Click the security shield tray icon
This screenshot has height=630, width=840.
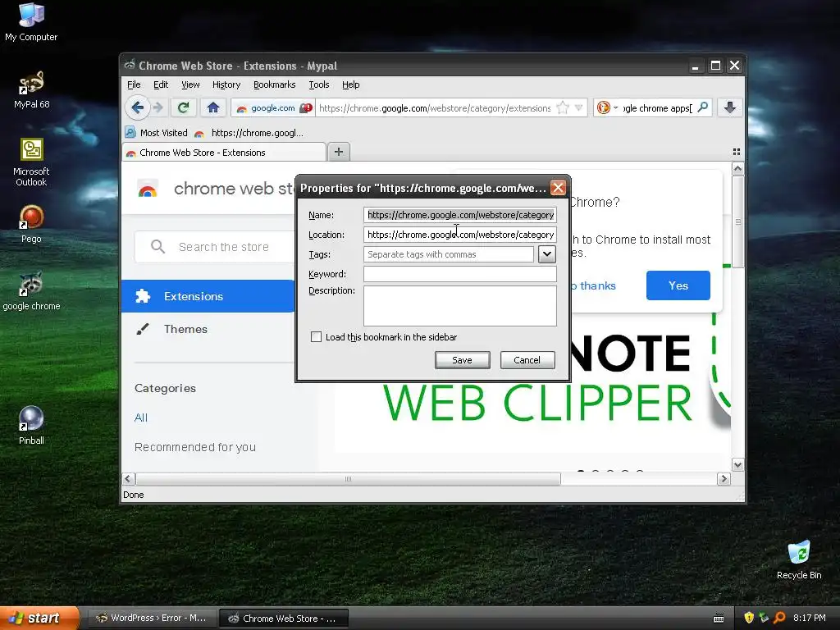point(749,618)
